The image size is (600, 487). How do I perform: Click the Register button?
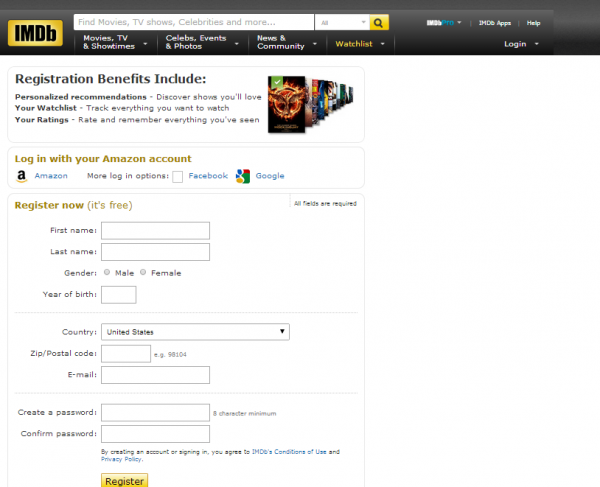(x=124, y=480)
